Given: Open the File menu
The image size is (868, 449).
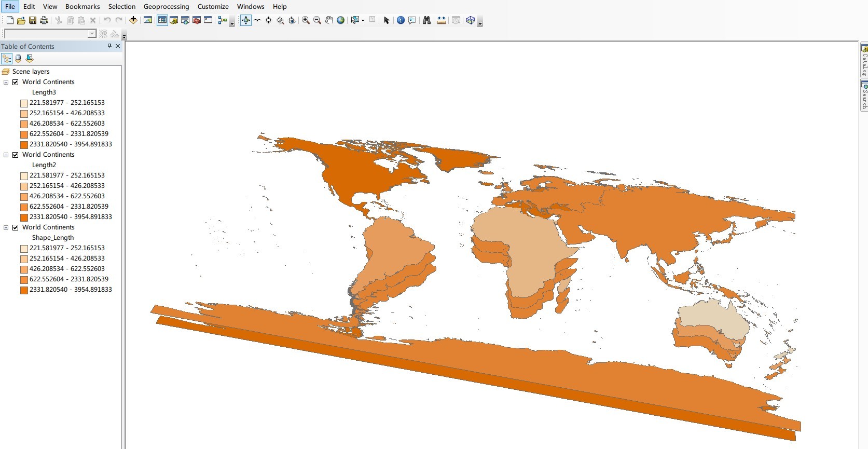Looking at the screenshot, I should pos(10,6).
